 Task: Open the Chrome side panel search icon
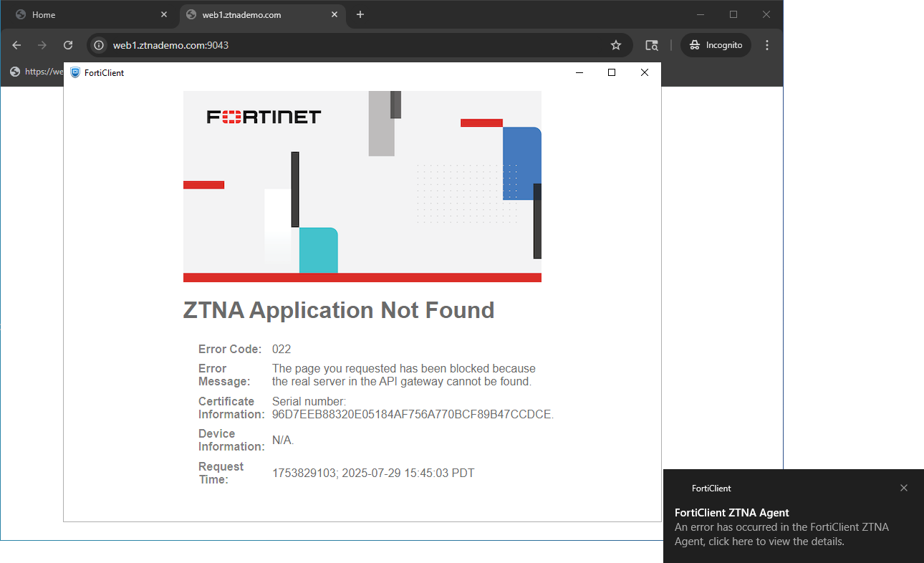652,45
